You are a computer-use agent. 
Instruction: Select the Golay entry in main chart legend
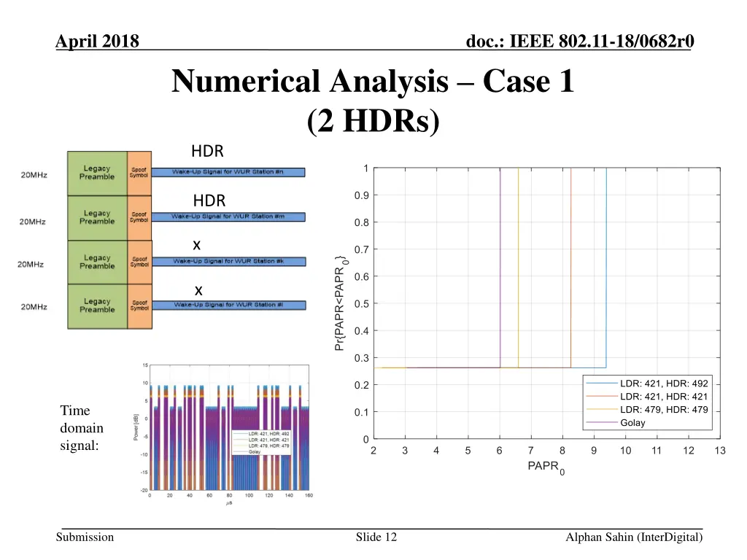(632, 423)
